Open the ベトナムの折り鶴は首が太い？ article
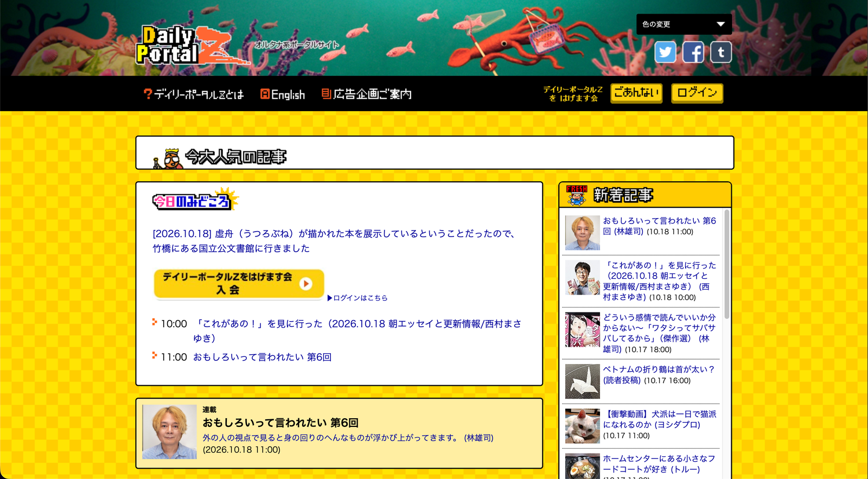The height and width of the screenshot is (479, 868). (659, 374)
